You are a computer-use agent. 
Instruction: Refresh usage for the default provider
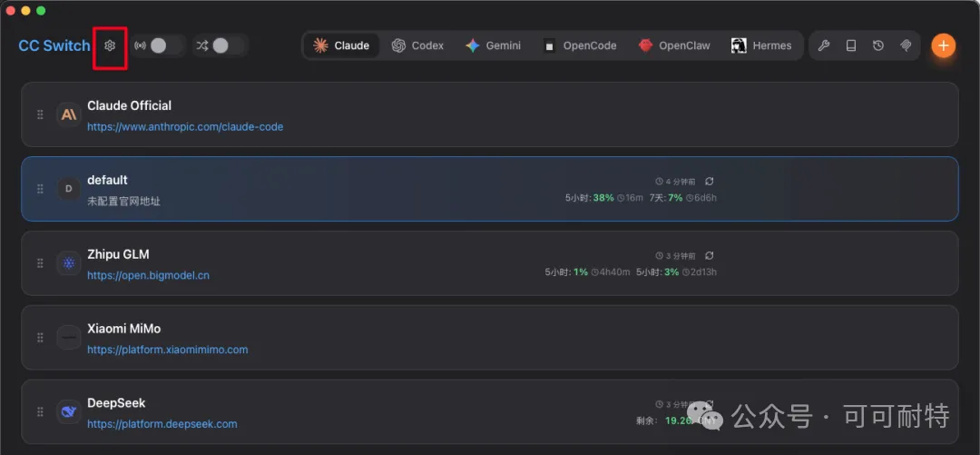pyautogui.click(x=710, y=182)
